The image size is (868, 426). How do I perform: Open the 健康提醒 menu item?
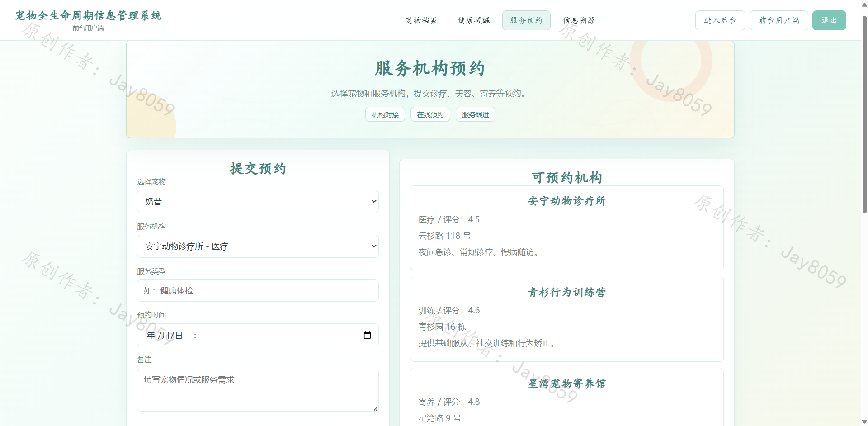(474, 20)
